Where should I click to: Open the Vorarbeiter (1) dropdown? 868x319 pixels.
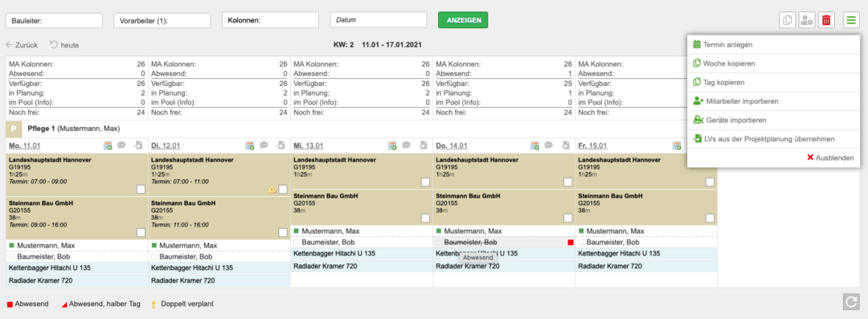(162, 21)
